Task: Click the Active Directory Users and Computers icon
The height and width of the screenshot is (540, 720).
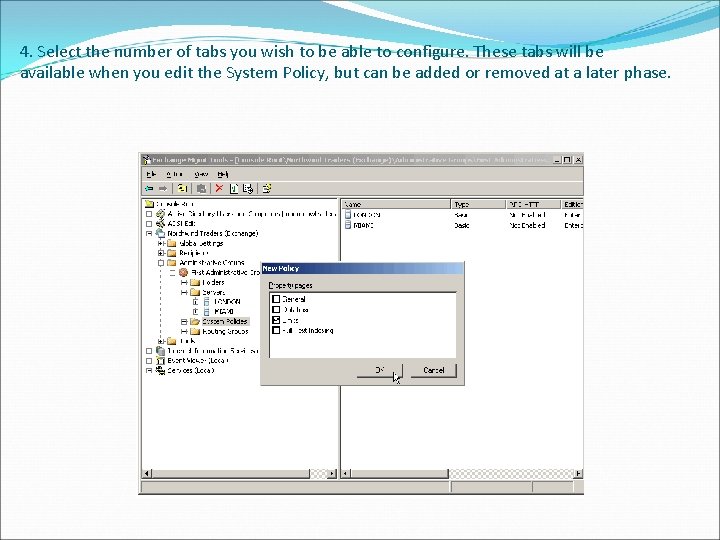Action: click(160, 214)
